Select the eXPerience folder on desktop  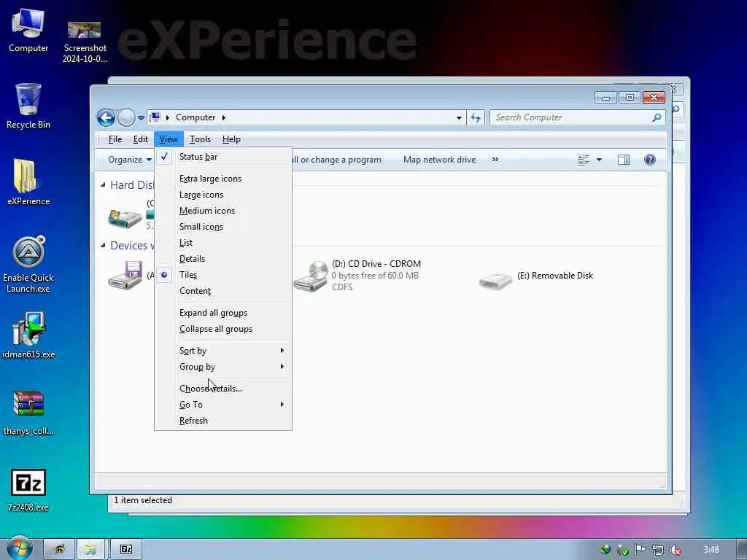tap(28, 182)
